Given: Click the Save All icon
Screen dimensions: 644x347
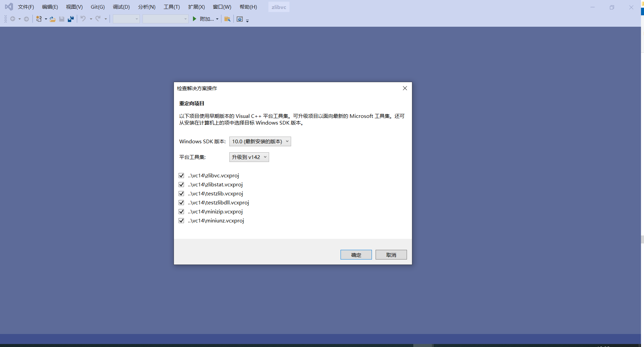Looking at the screenshot, I should 70,19.
